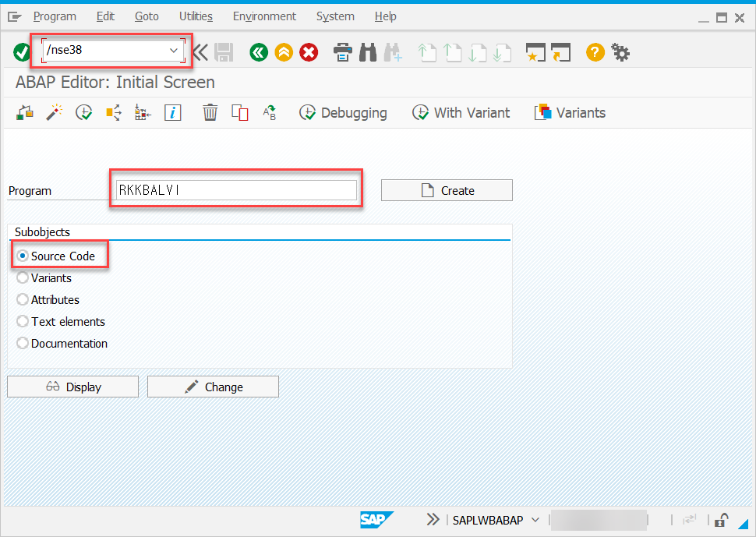This screenshot has width=756, height=537.
Task: Open the command field history dropdown
Action: (x=174, y=50)
